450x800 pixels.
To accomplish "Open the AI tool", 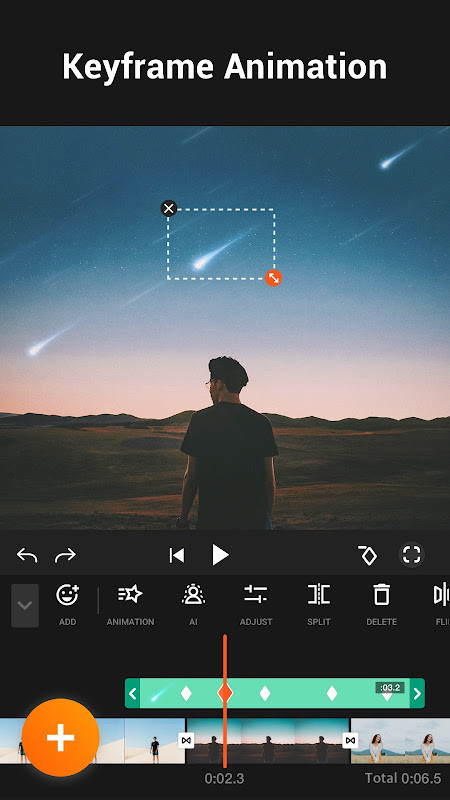I will point(193,605).
